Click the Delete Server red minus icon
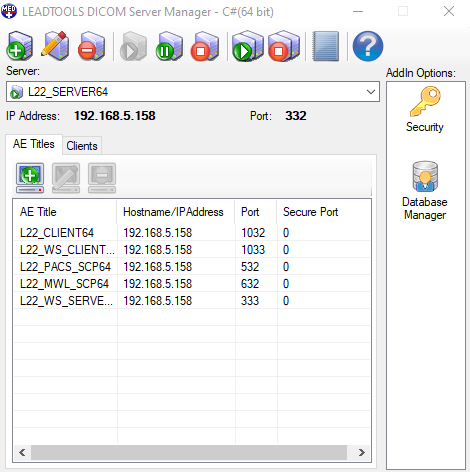 tap(91, 46)
